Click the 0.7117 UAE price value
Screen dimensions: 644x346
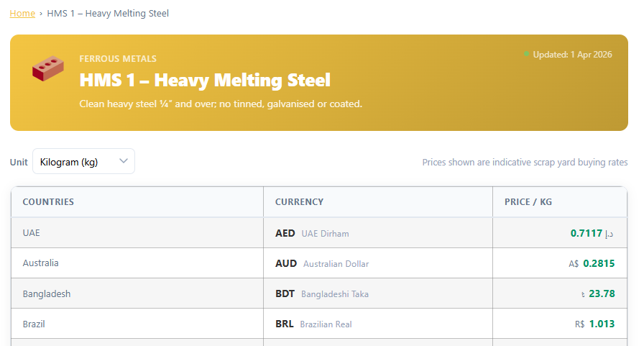coord(586,233)
